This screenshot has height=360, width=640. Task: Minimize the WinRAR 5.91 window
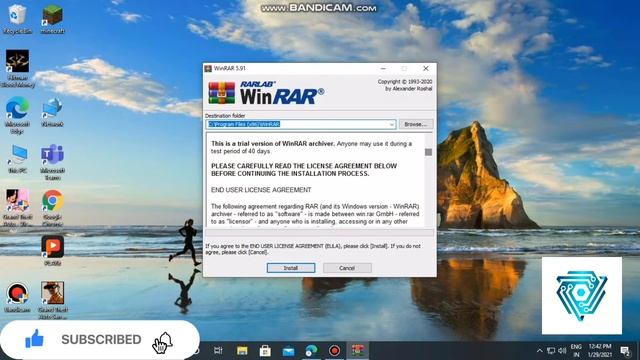click(x=383, y=68)
